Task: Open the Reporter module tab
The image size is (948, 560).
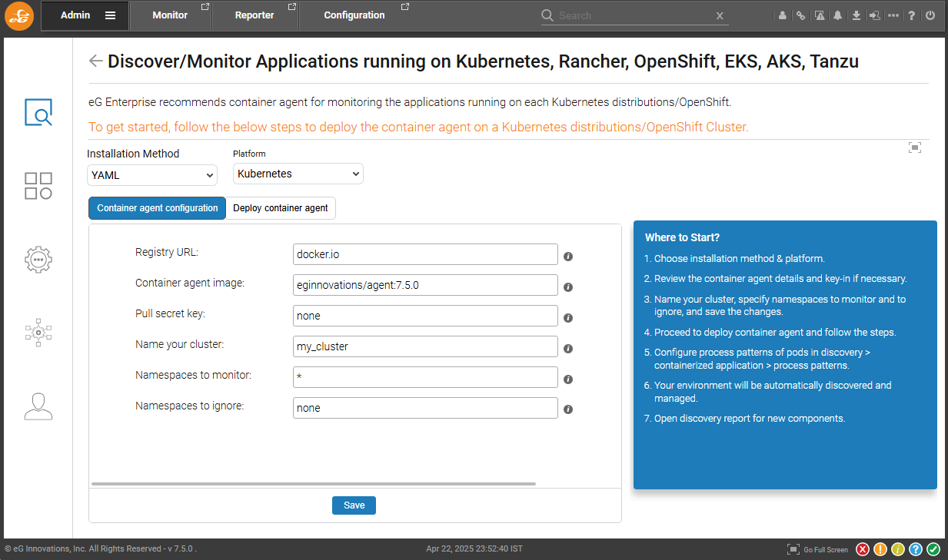Action: tap(254, 15)
